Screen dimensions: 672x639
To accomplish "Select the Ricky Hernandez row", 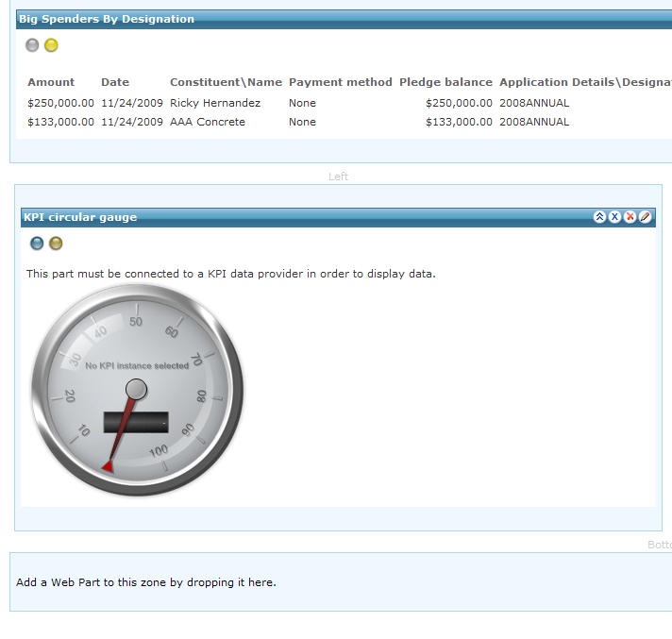I will click(x=215, y=103).
